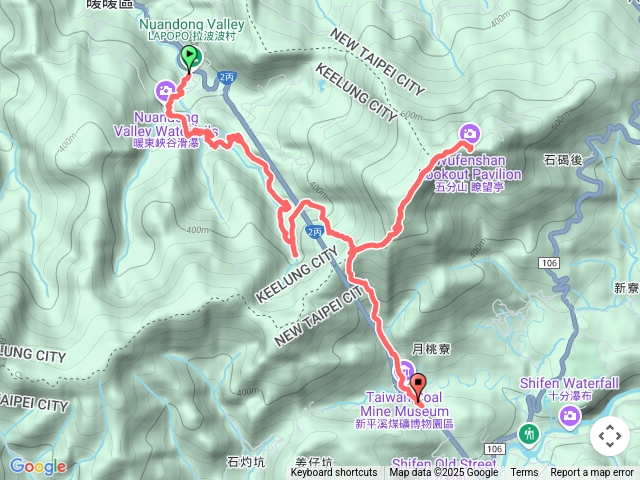
Task: Click the Shifen Old Street label
Action: [444, 464]
